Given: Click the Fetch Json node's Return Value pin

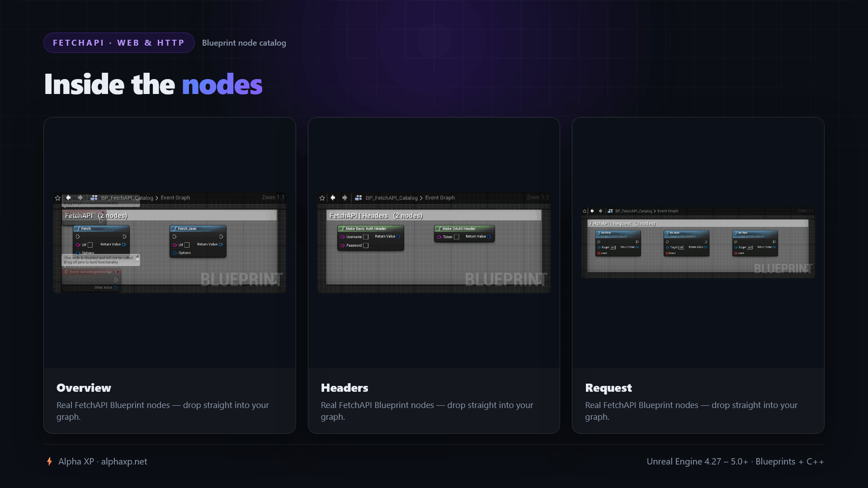Looking at the screenshot, I should [x=221, y=244].
